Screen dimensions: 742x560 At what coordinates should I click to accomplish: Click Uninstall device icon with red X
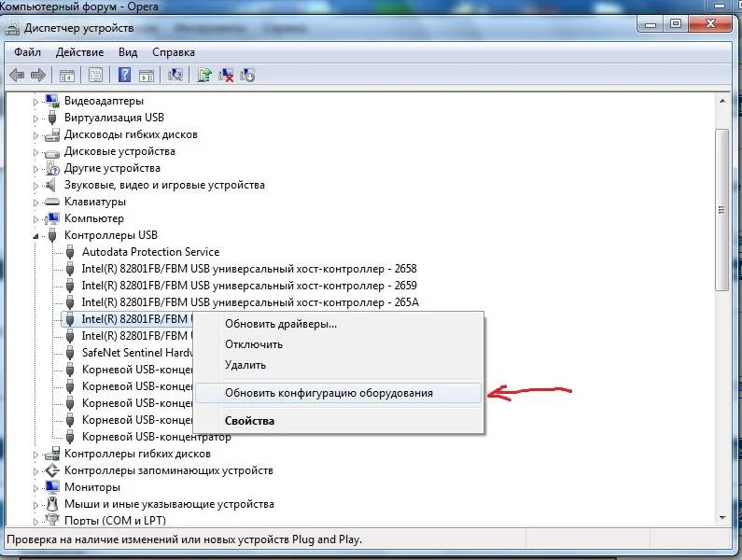[x=226, y=75]
